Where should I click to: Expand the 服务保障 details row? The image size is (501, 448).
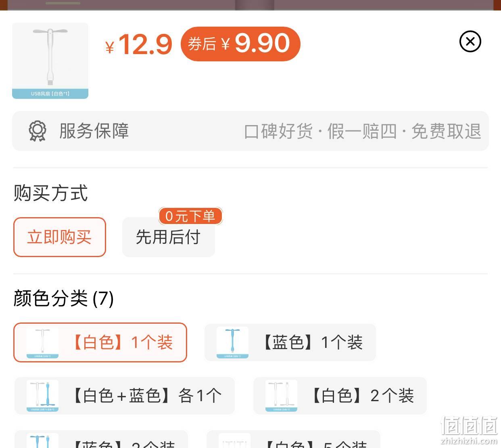tap(250, 131)
